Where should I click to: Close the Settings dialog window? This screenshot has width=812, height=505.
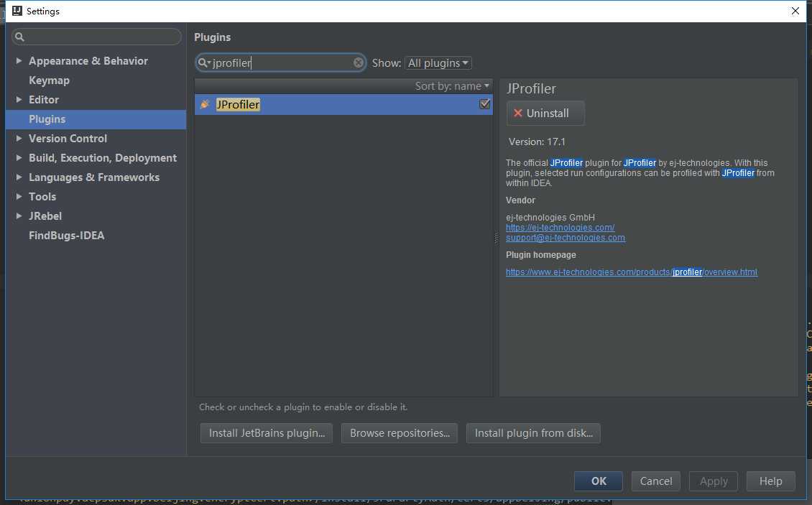795,11
